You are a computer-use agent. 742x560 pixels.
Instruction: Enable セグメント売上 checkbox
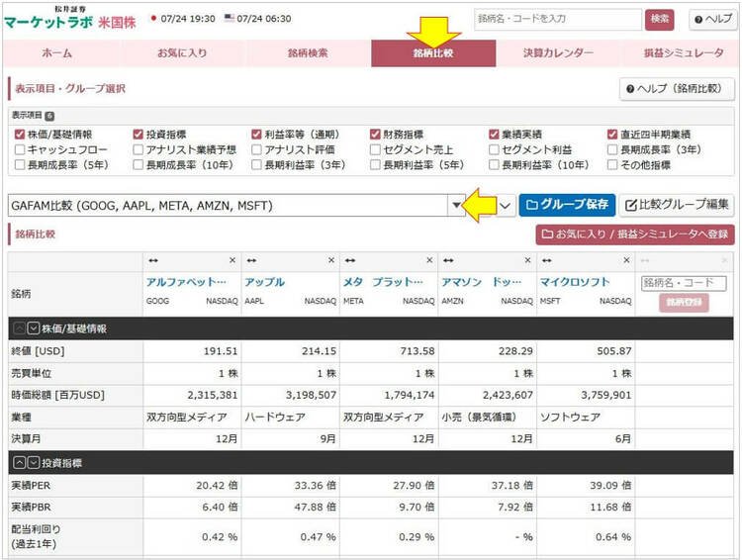pyautogui.click(x=375, y=149)
